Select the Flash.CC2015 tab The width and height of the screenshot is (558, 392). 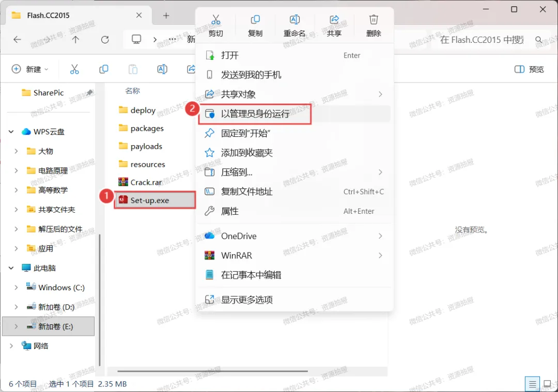(79, 15)
